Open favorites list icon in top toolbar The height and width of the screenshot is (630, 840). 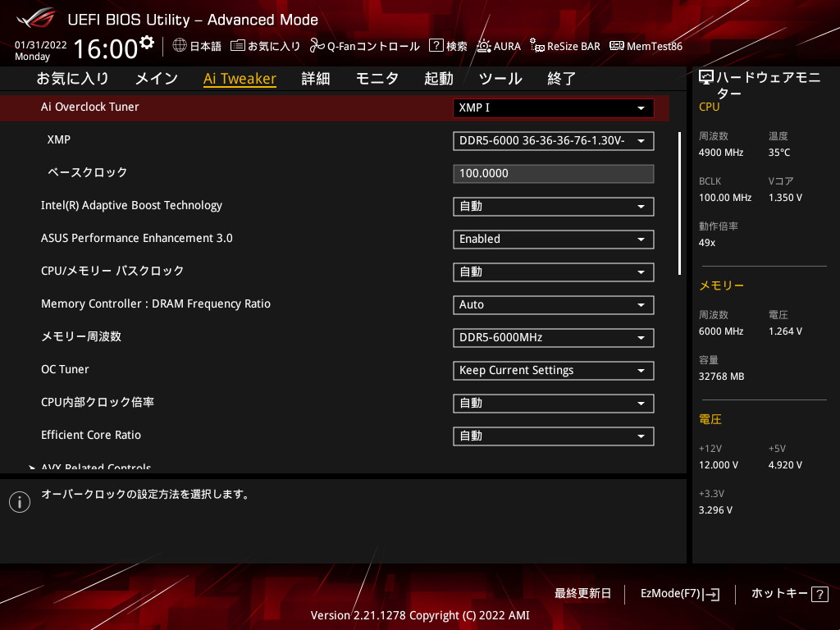point(237,46)
